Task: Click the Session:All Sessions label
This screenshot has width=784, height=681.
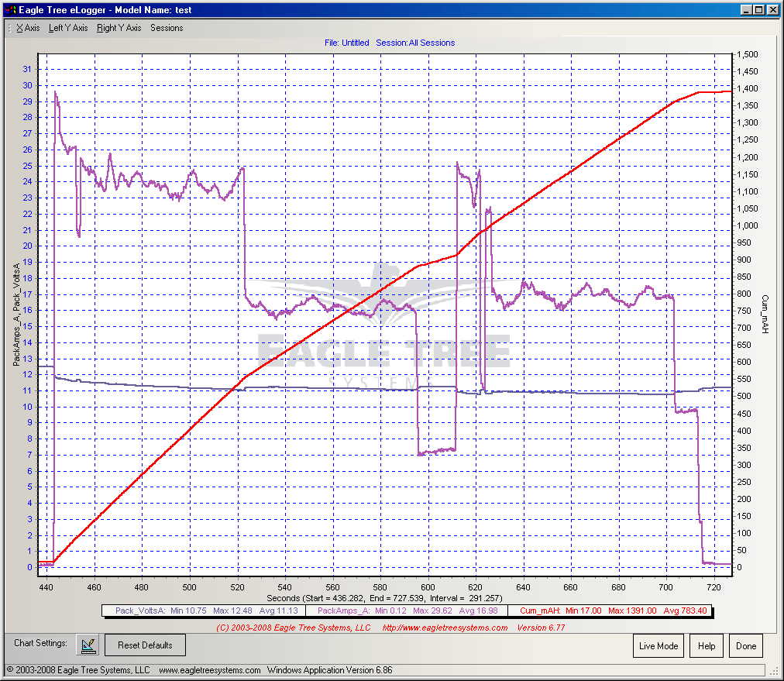Action: [415, 43]
